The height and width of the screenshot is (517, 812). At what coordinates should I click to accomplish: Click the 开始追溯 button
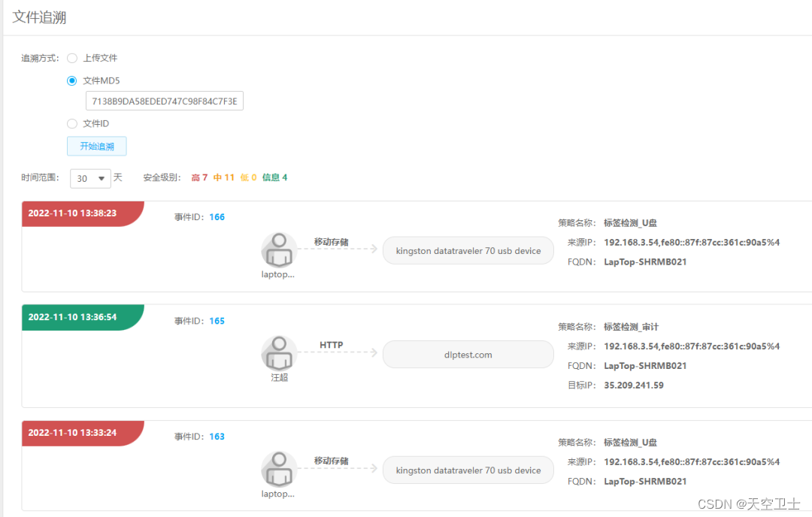point(96,146)
